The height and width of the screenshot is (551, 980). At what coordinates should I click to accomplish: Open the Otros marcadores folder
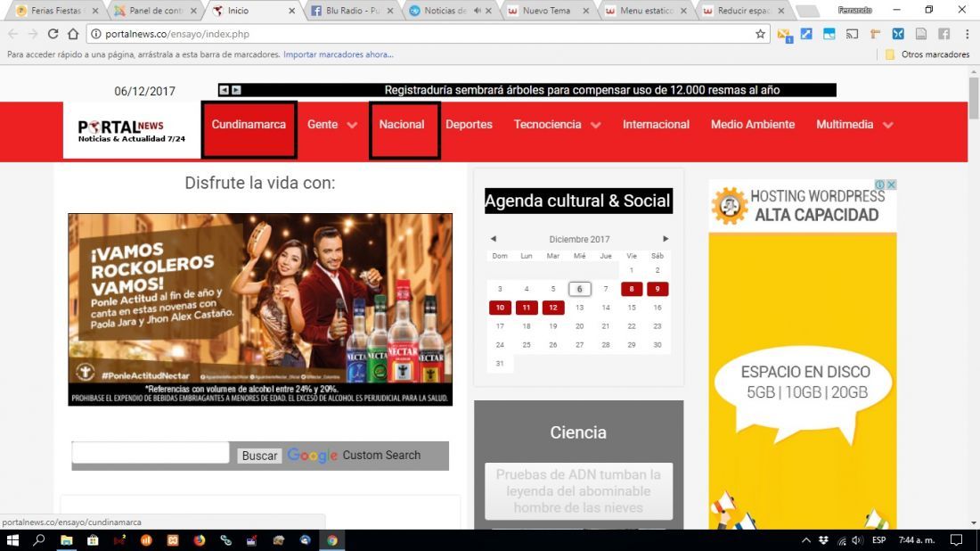tap(927, 54)
